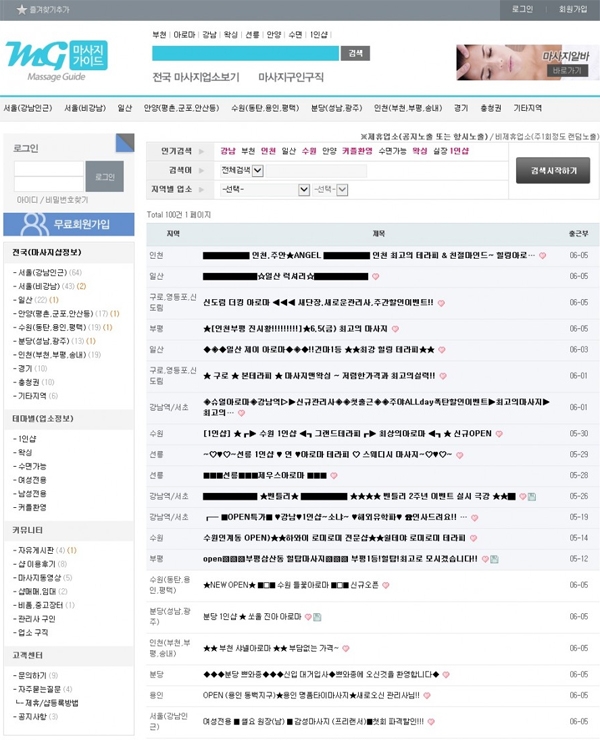Screen dimensions: 600x740
Task: Click heart icon on 부천 샤넬아로마 row
Action: 346,649
